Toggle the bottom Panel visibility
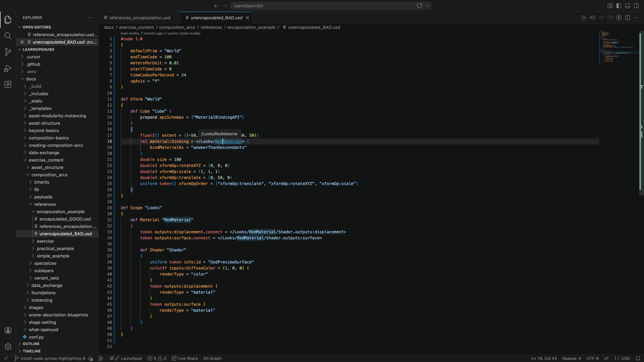The width and height of the screenshot is (644, 362). [x=628, y=6]
